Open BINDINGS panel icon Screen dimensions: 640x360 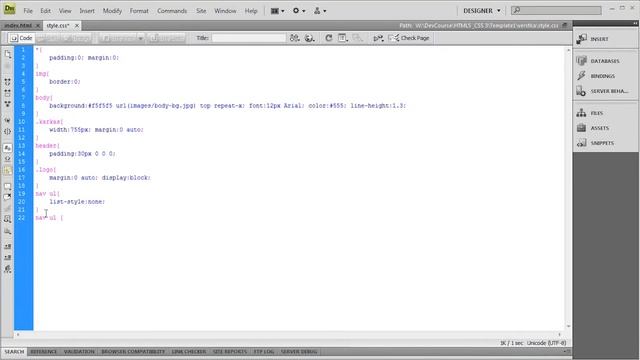(x=582, y=76)
